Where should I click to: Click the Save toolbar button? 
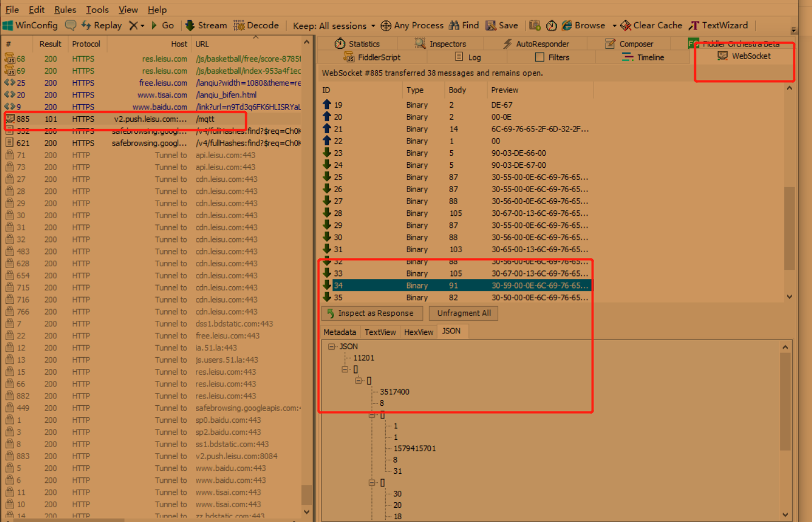[502, 26]
